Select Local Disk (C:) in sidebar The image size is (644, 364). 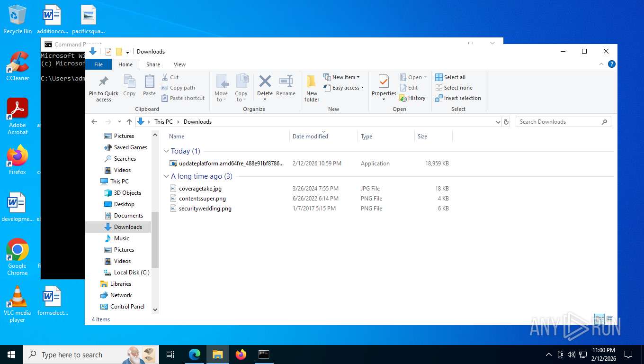click(132, 273)
